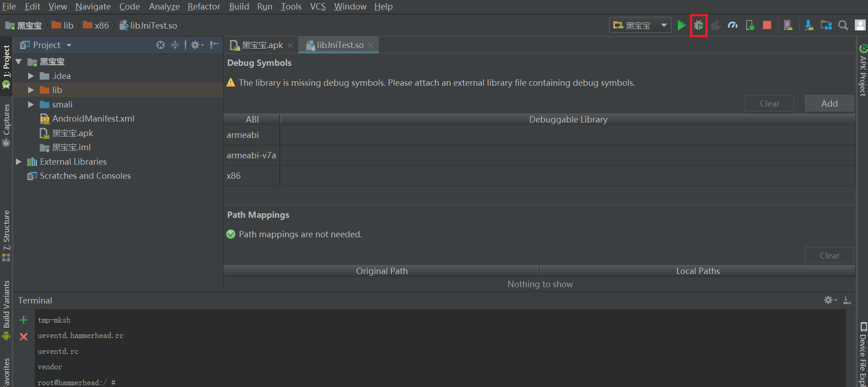Open the Refactor menu
The width and height of the screenshot is (868, 387).
click(204, 6)
